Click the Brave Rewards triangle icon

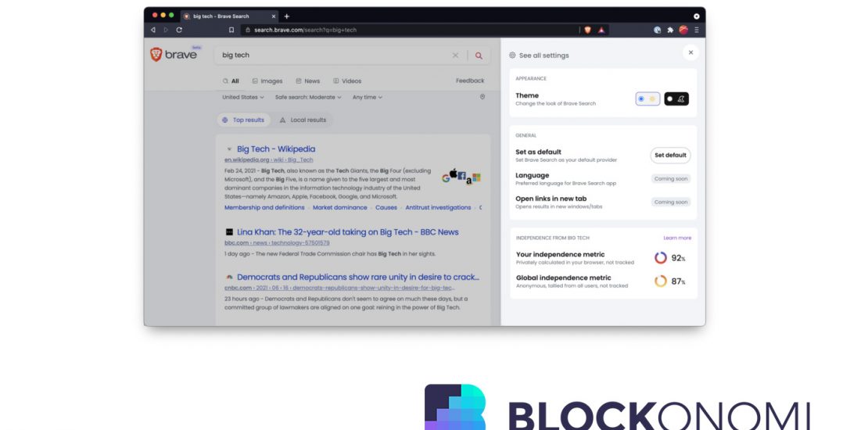[x=601, y=30]
